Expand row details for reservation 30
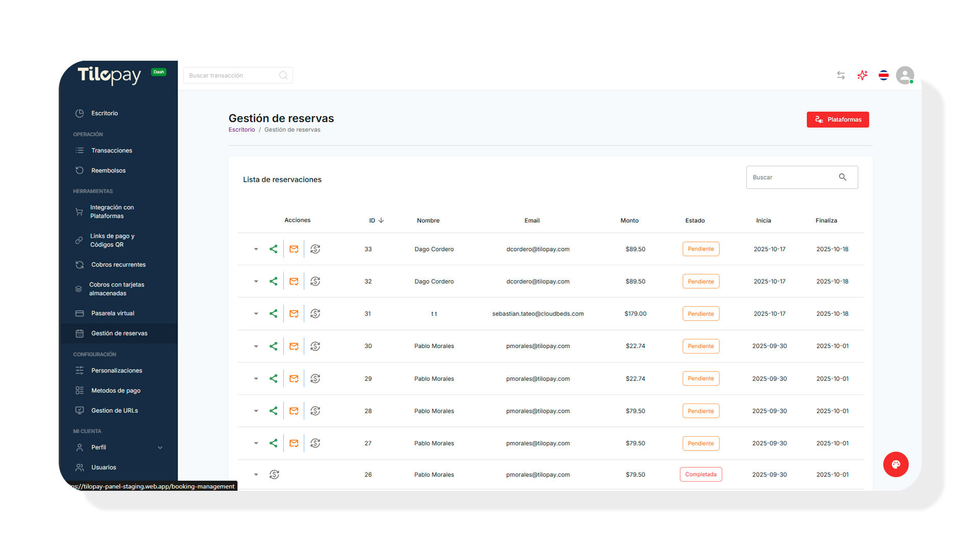Image resolution: width=980 pixels, height=551 pixels. (256, 346)
